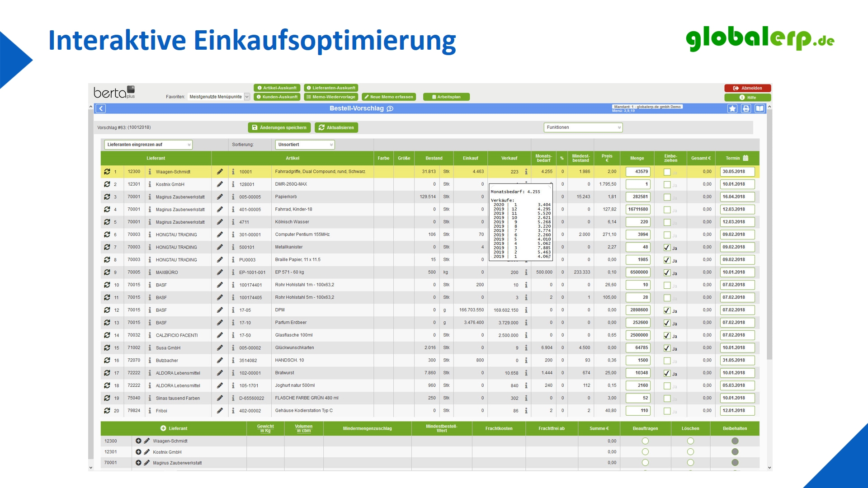Click calendar icon in Termin column header
This screenshot has width=868, height=488.
point(745,158)
